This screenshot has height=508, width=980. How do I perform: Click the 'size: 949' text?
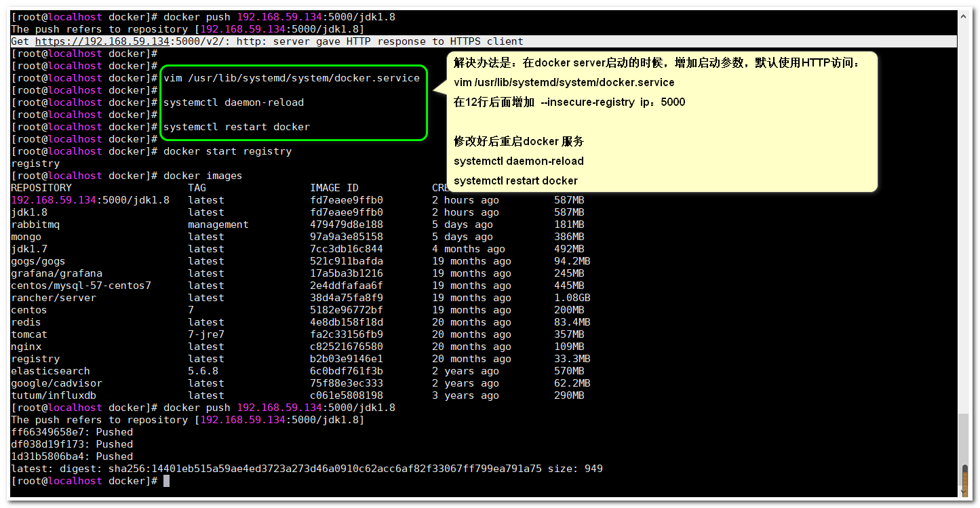point(576,469)
